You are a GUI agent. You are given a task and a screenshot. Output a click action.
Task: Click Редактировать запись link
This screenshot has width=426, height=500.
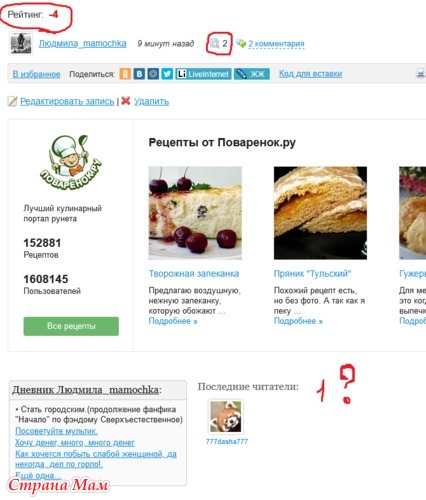[67, 101]
